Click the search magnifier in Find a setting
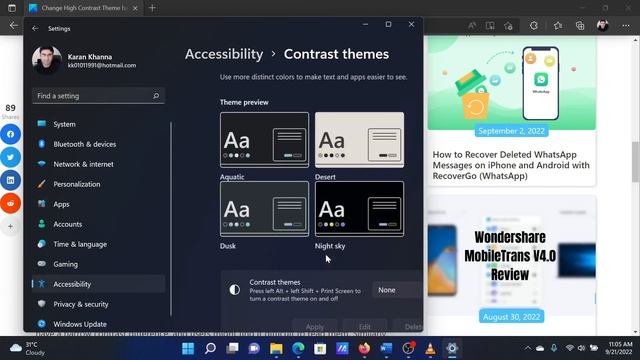Viewport: 640px width, 360px height. click(x=156, y=96)
